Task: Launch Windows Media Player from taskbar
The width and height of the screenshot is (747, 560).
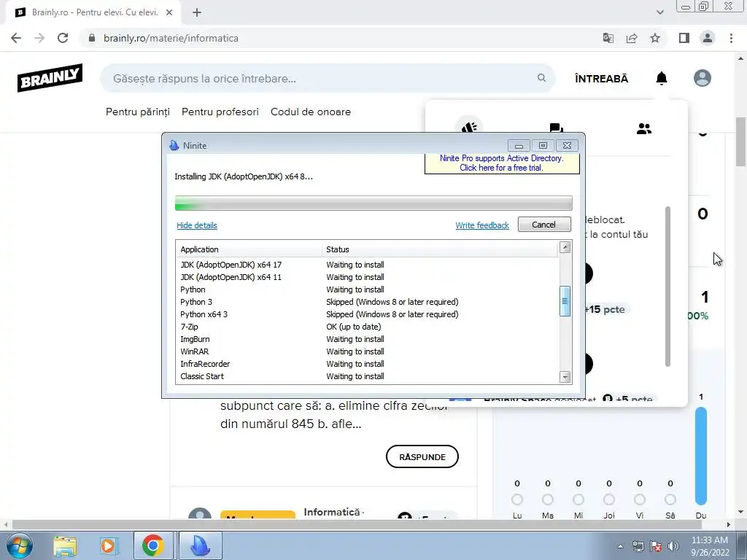Action: point(109,545)
